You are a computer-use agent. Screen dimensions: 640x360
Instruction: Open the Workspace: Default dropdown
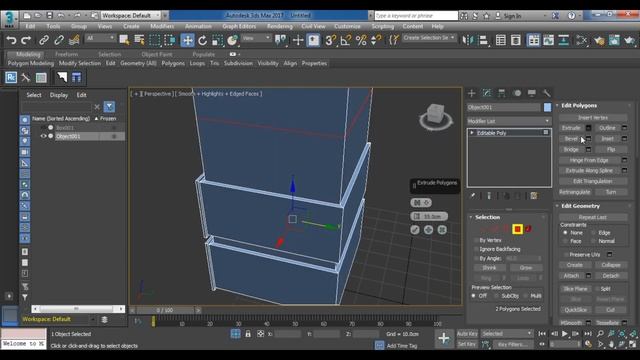[131, 16]
